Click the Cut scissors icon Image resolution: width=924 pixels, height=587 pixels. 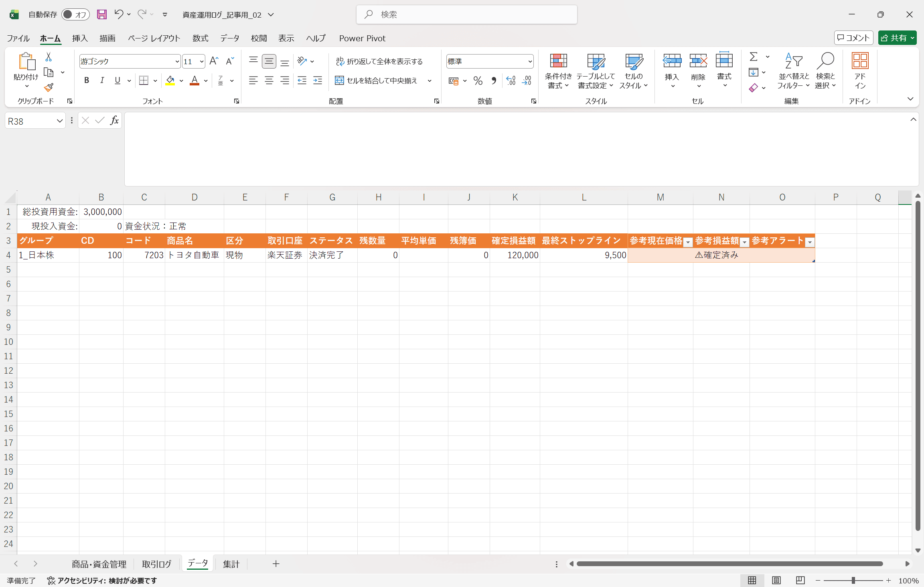[x=49, y=57]
